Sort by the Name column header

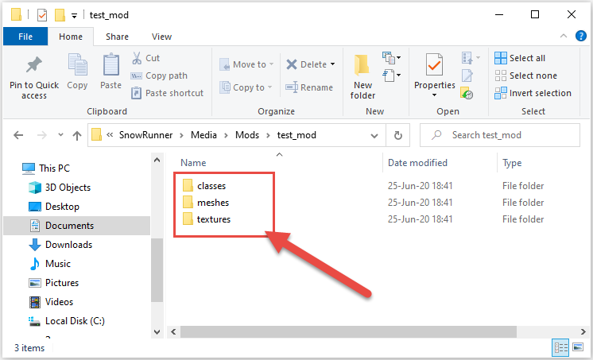tap(193, 163)
